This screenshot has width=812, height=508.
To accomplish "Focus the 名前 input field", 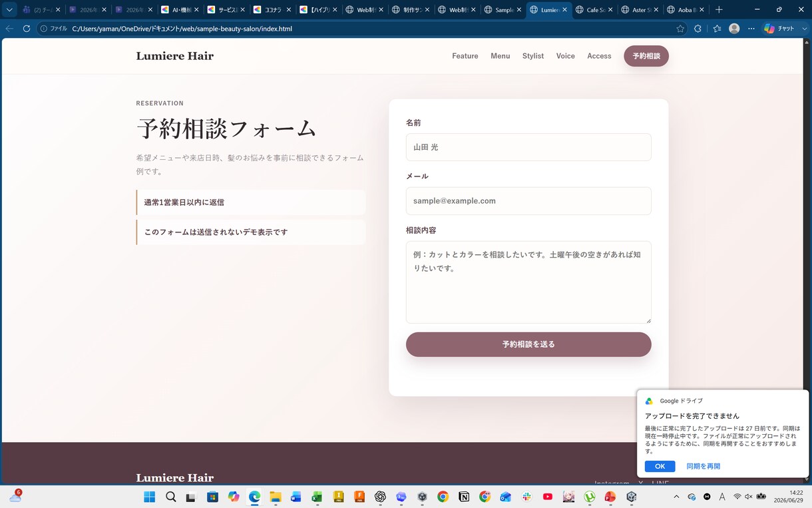I will pyautogui.click(x=528, y=147).
